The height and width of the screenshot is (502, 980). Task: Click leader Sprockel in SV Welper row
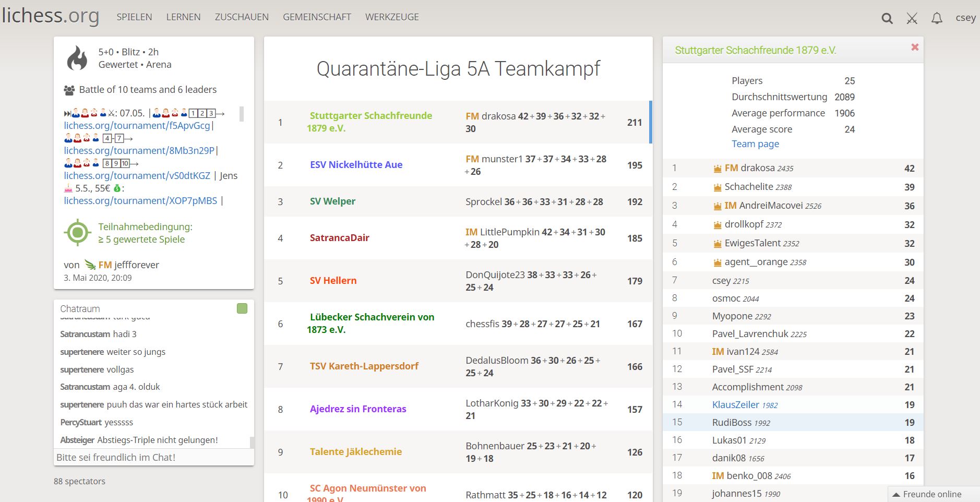coord(484,201)
